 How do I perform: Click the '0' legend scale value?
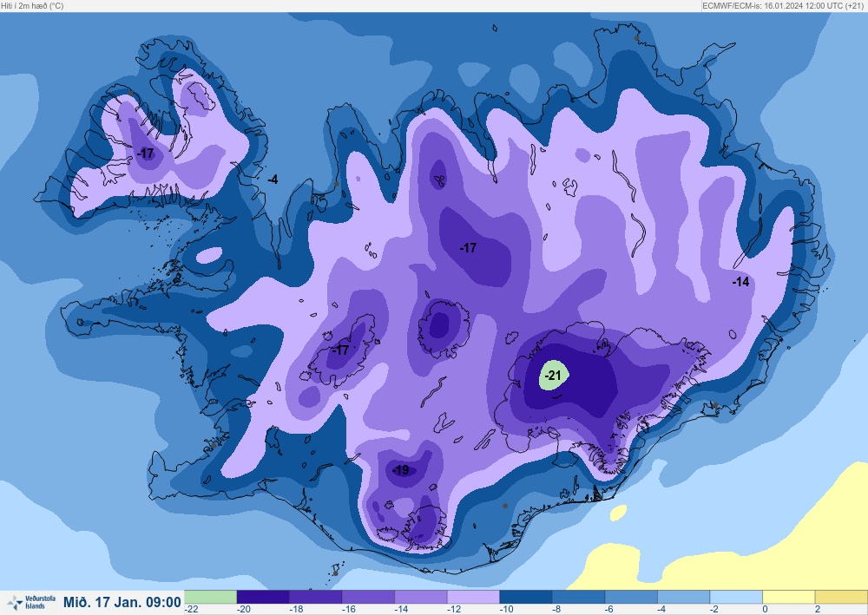pyautogui.click(x=765, y=610)
